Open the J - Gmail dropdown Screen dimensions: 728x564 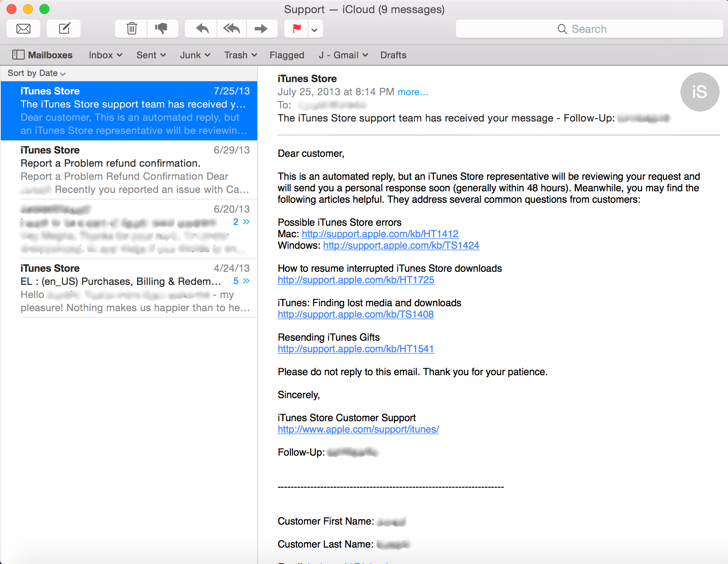pos(343,55)
